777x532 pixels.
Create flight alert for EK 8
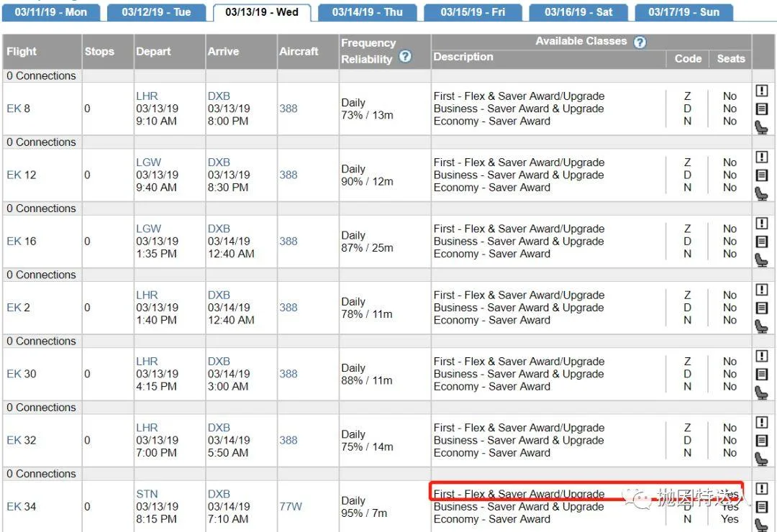click(762, 91)
